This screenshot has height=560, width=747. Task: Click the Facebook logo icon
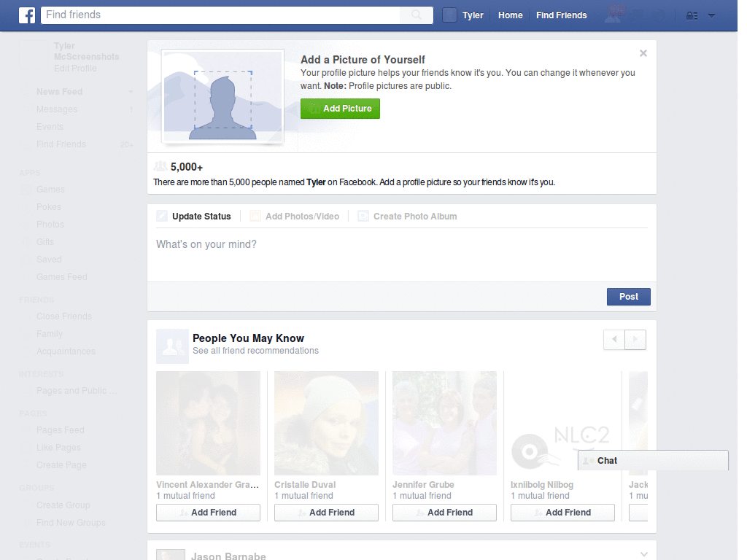tap(27, 15)
